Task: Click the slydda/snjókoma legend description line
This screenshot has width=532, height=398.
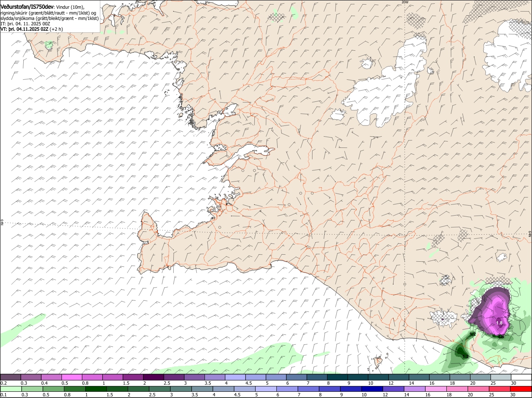Action: 49,18
